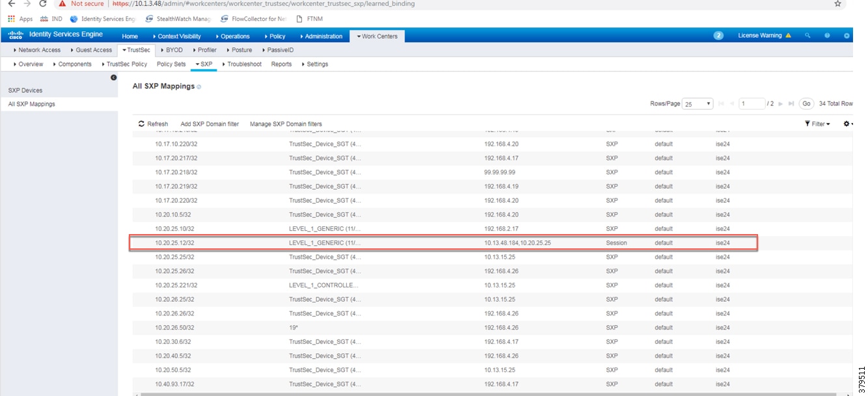Open the Posture menu

pos(239,50)
